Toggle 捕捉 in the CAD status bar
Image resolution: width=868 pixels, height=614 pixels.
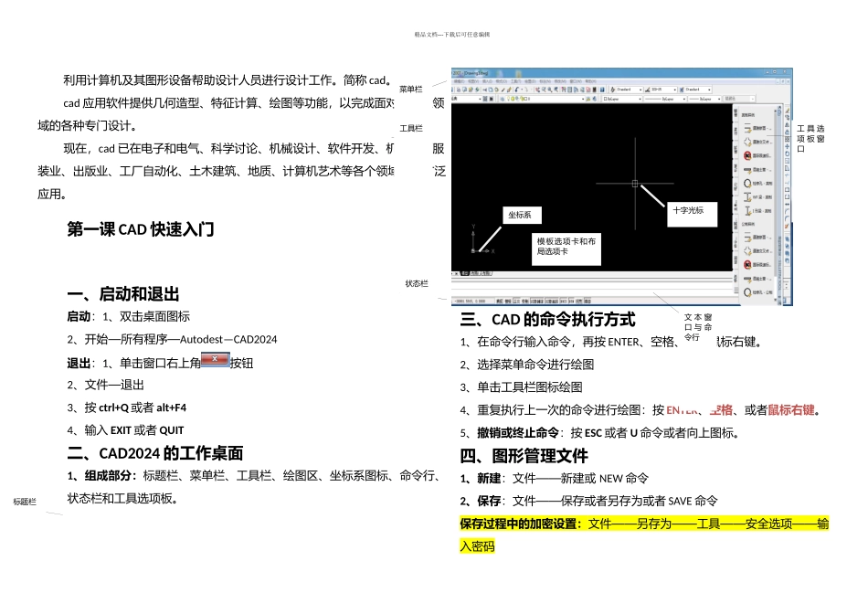pyautogui.click(x=499, y=301)
